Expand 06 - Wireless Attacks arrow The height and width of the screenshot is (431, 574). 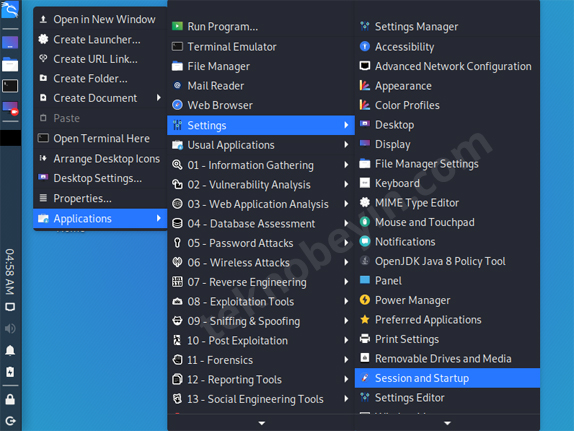pyautogui.click(x=346, y=262)
